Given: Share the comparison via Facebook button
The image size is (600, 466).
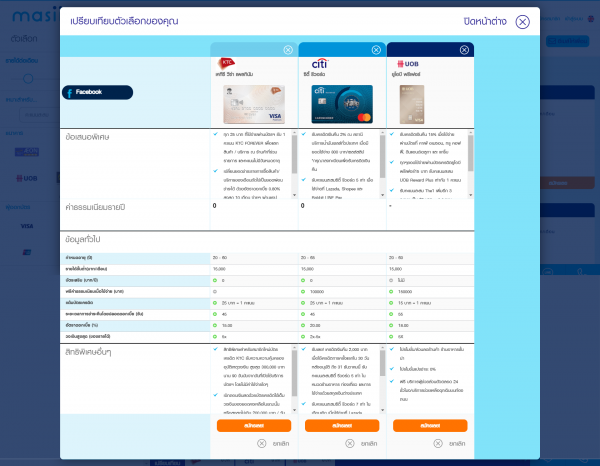Looking at the screenshot, I should [x=97, y=92].
